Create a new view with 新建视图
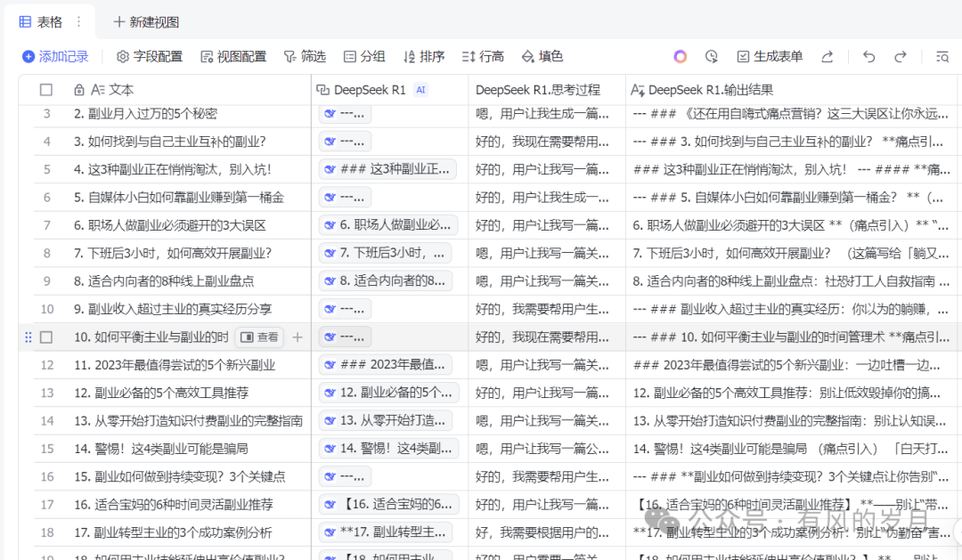The height and width of the screenshot is (560, 962). (146, 22)
